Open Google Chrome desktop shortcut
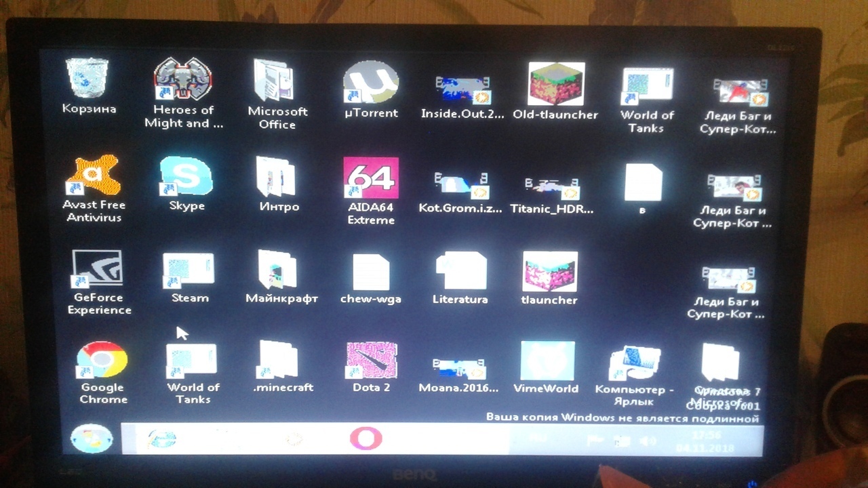 (x=102, y=360)
